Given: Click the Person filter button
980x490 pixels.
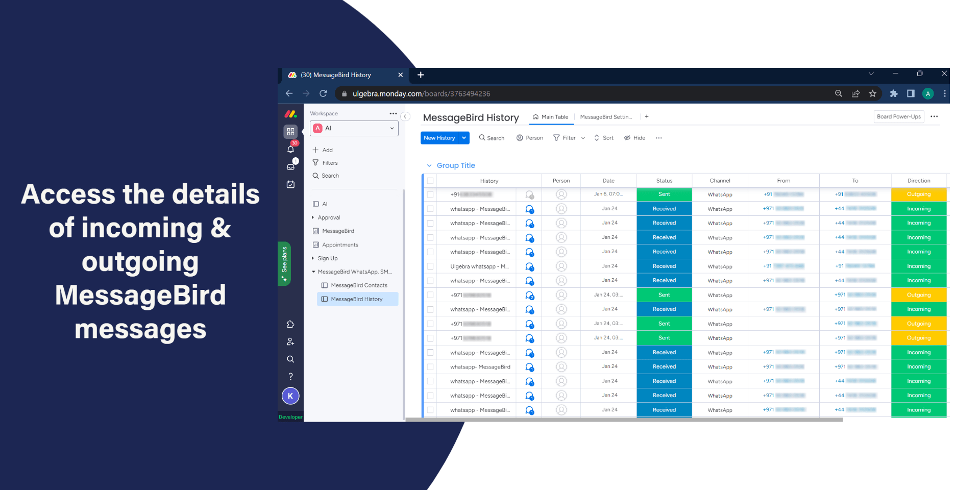Looking at the screenshot, I should (x=530, y=138).
